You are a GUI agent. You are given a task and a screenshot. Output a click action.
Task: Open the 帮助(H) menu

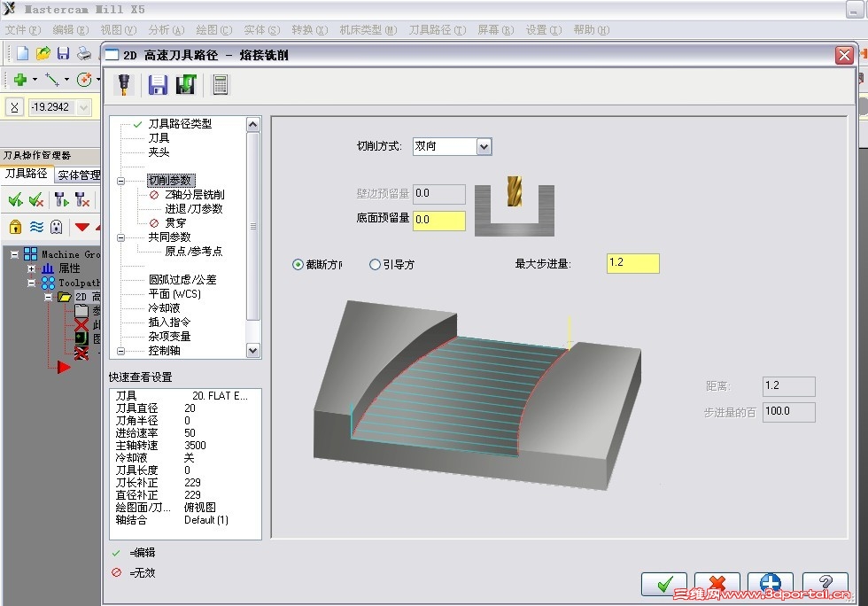(592, 30)
